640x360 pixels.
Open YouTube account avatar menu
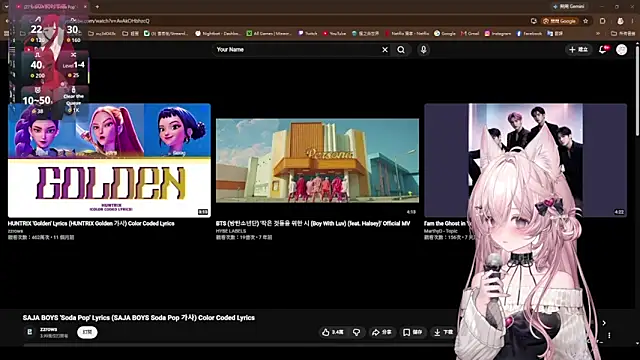tap(621, 49)
